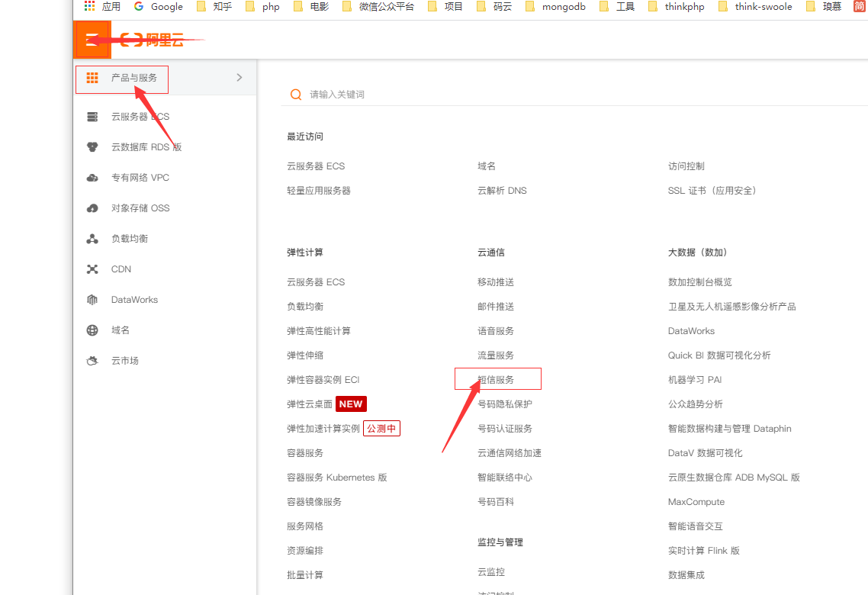This screenshot has height=595, width=868.
Task: Click the DataWorks icon in sidebar
Action: 92,300
